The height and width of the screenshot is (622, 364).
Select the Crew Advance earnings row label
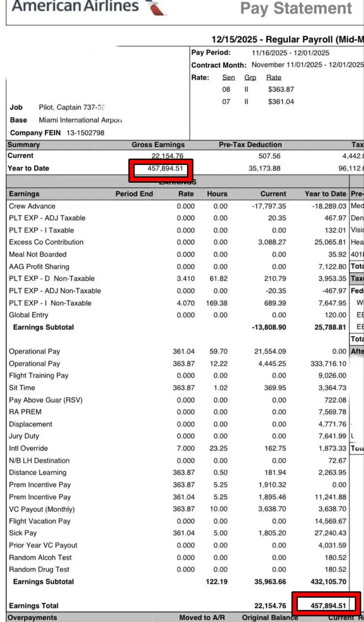click(32, 206)
